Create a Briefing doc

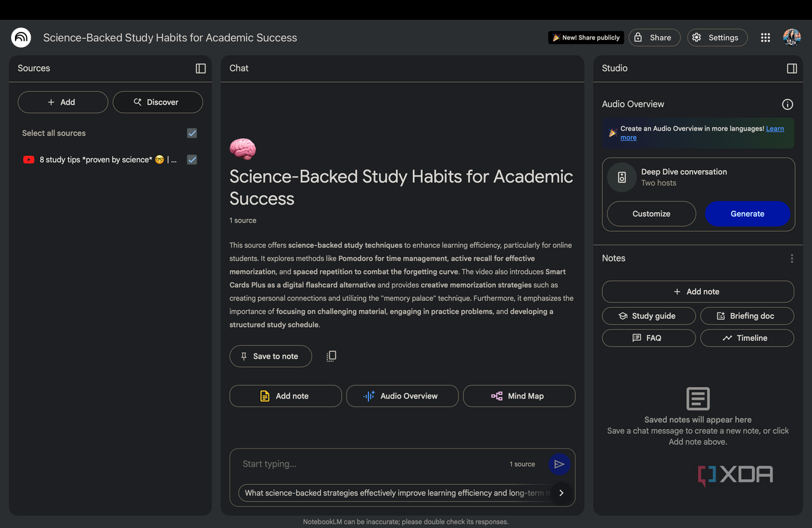[x=748, y=316]
